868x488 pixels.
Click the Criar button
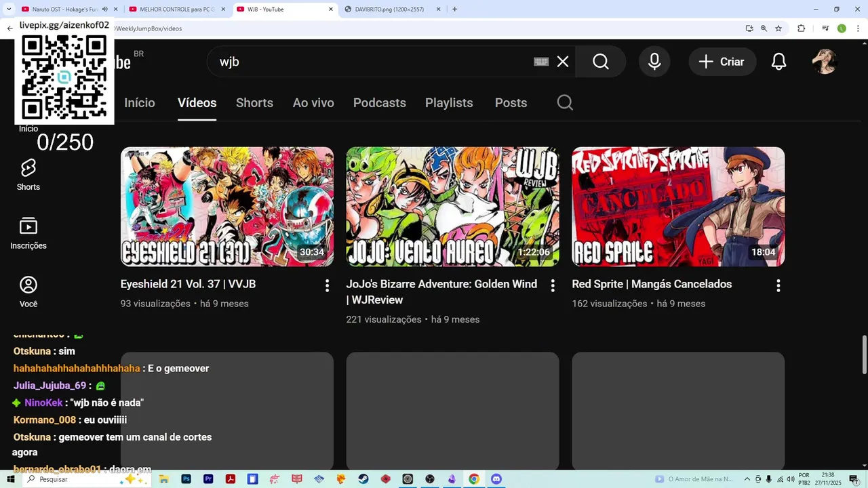coord(722,62)
